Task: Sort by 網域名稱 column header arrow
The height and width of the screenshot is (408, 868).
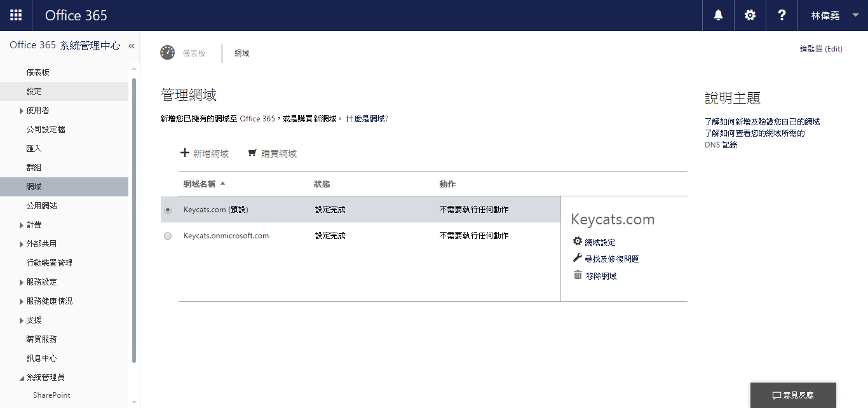Action: tap(222, 184)
